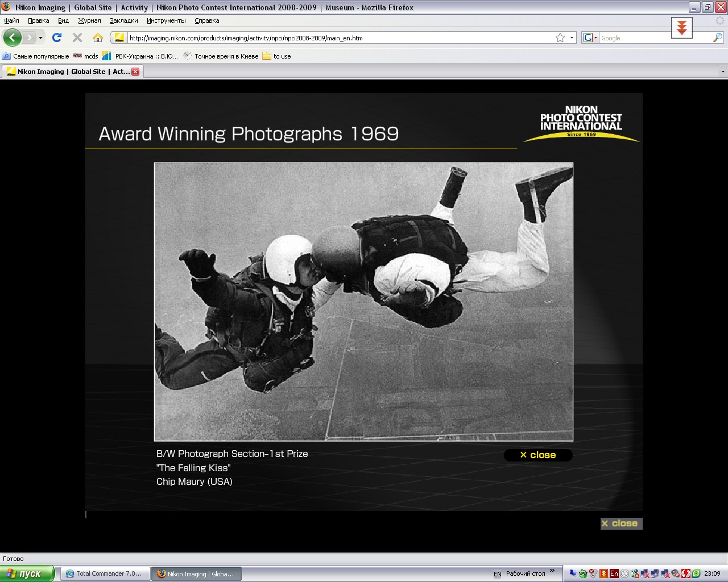Open the Файл menu

[x=11, y=20]
